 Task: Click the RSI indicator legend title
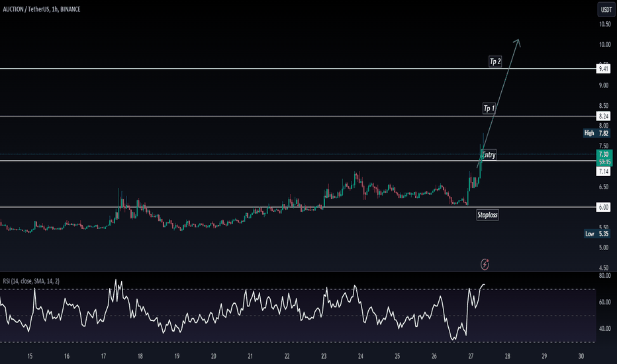(x=31, y=281)
